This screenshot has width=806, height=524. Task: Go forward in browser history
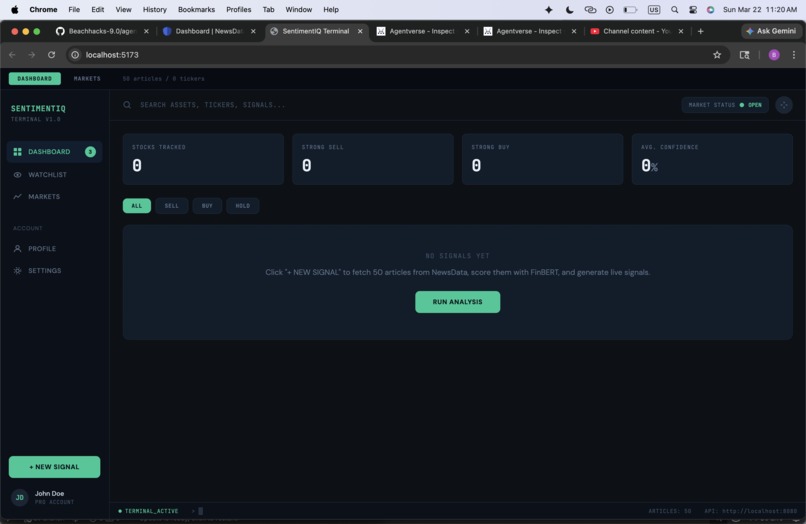click(32, 55)
